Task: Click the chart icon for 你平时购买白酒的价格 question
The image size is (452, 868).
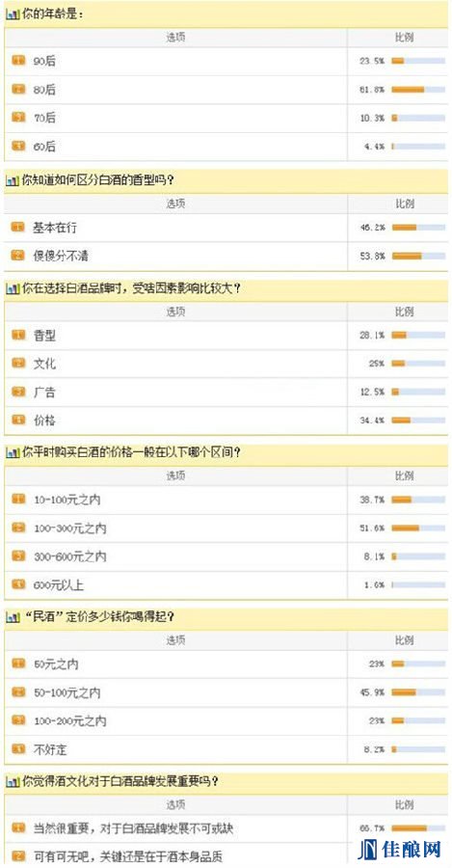Action: tap(13, 453)
